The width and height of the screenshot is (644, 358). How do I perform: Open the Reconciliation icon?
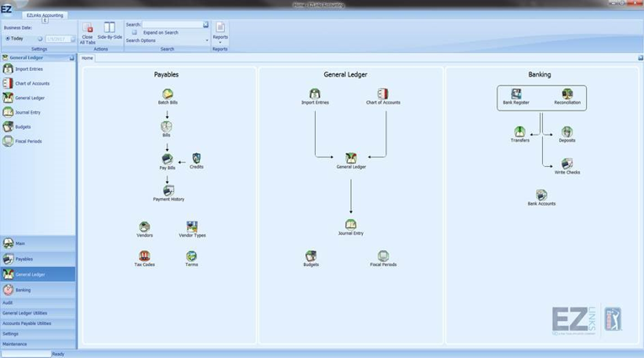pos(567,97)
